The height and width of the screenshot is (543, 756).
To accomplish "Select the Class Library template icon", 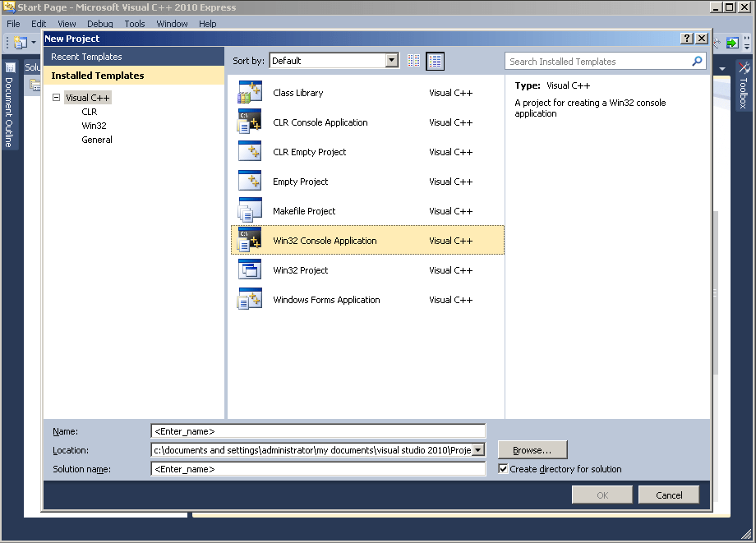I will [250, 93].
